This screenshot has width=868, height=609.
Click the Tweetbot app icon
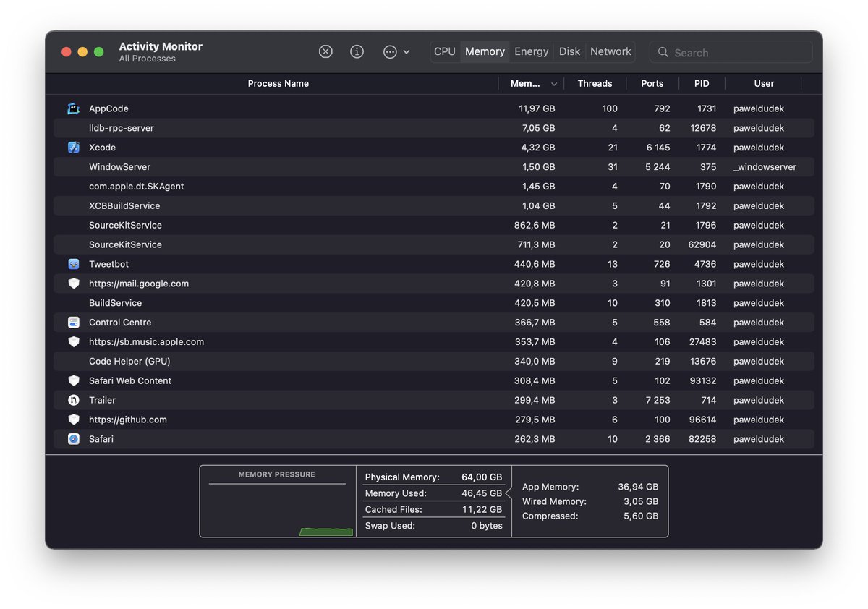73,264
